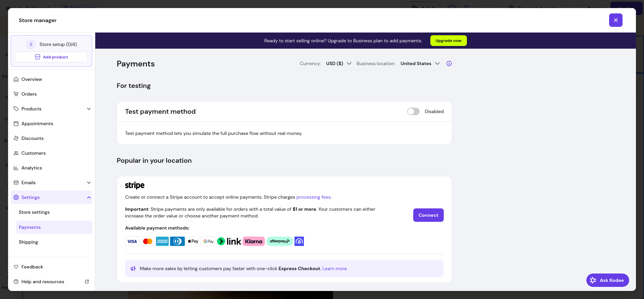This screenshot has height=299, width=644.
Task: Open the Currency USD dropdown
Action: tap(339, 63)
